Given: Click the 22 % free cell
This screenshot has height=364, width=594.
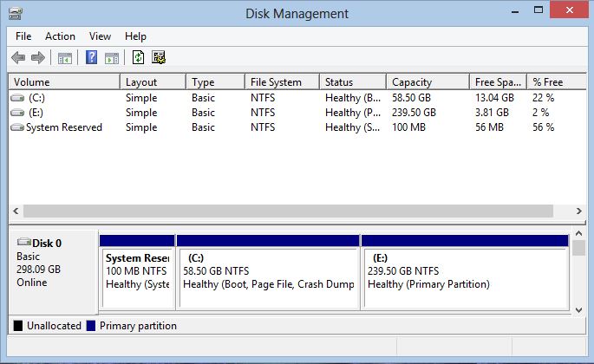Looking at the screenshot, I should (543, 98).
